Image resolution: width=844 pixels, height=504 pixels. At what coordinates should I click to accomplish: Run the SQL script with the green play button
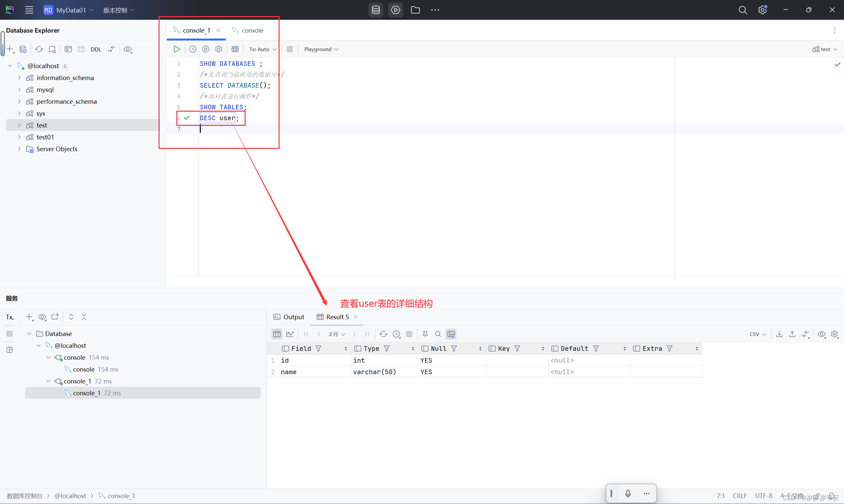pyautogui.click(x=176, y=49)
